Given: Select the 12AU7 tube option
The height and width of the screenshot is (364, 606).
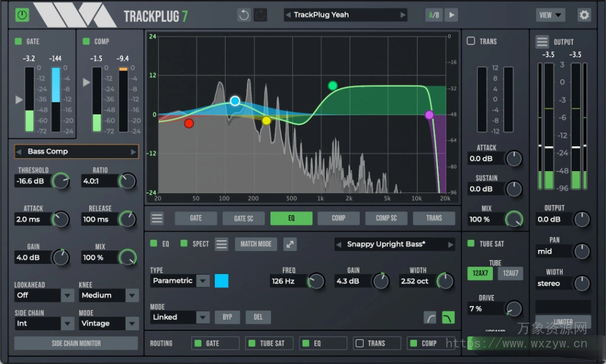Looking at the screenshot, I should [x=510, y=273].
